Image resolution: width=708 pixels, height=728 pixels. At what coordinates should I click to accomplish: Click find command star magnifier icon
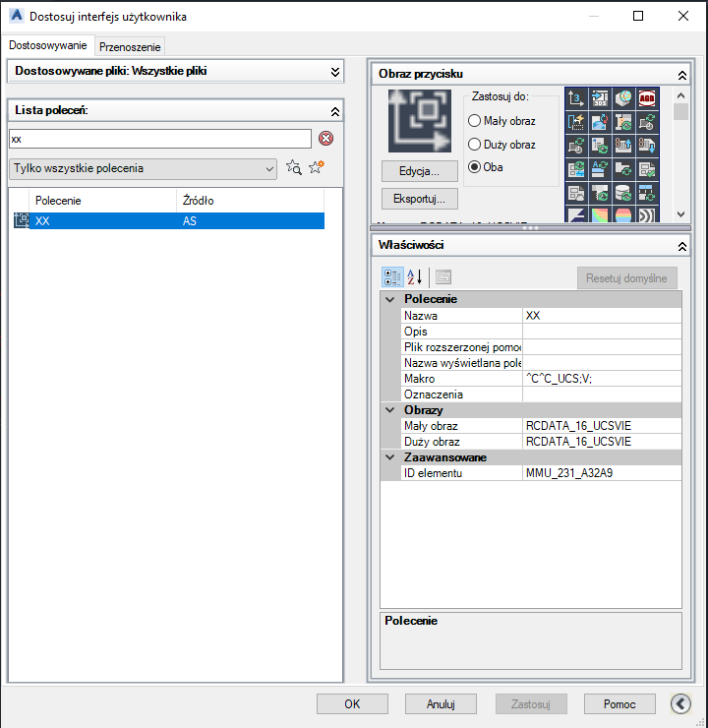point(294,167)
